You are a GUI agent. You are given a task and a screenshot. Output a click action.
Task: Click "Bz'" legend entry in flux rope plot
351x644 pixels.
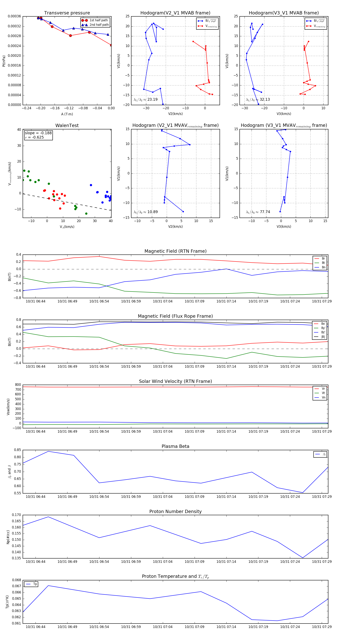coord(320,333)
